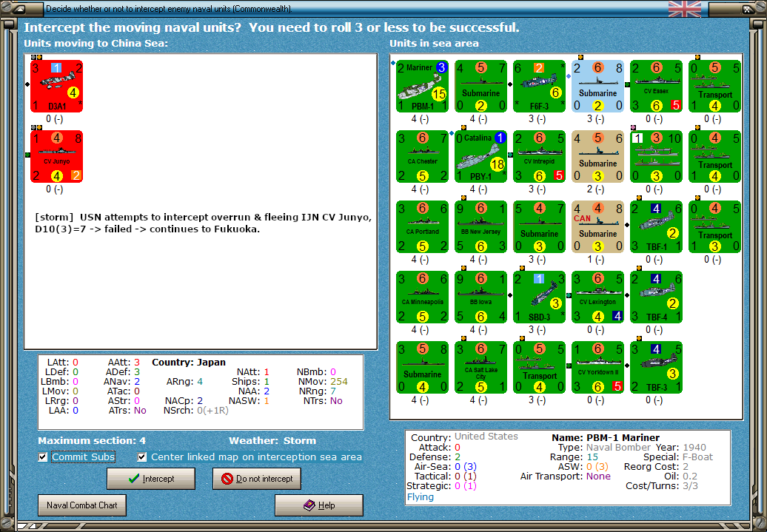
Task: Toggle the Commit Subs checkbox
Action: coord(43,457)
